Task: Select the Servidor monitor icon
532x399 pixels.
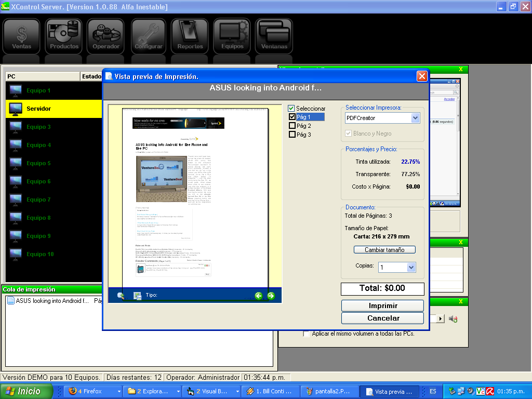Action: (16, 109)
